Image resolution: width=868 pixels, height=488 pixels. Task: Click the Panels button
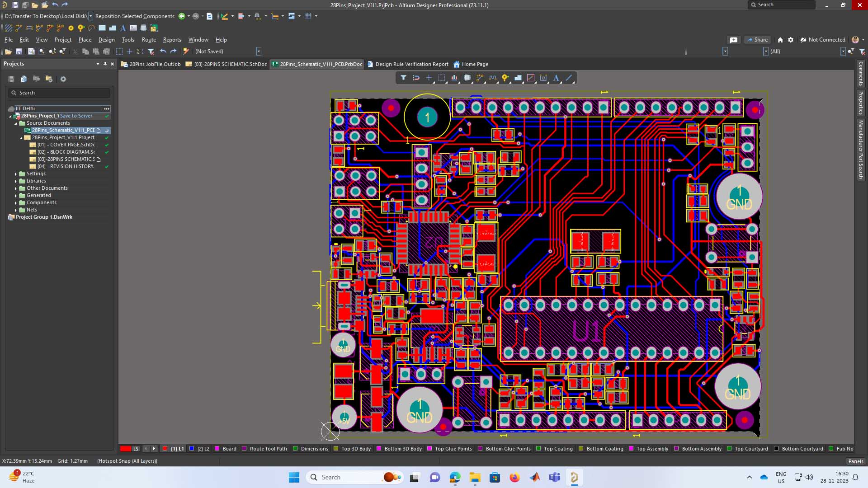coord(855,461)
